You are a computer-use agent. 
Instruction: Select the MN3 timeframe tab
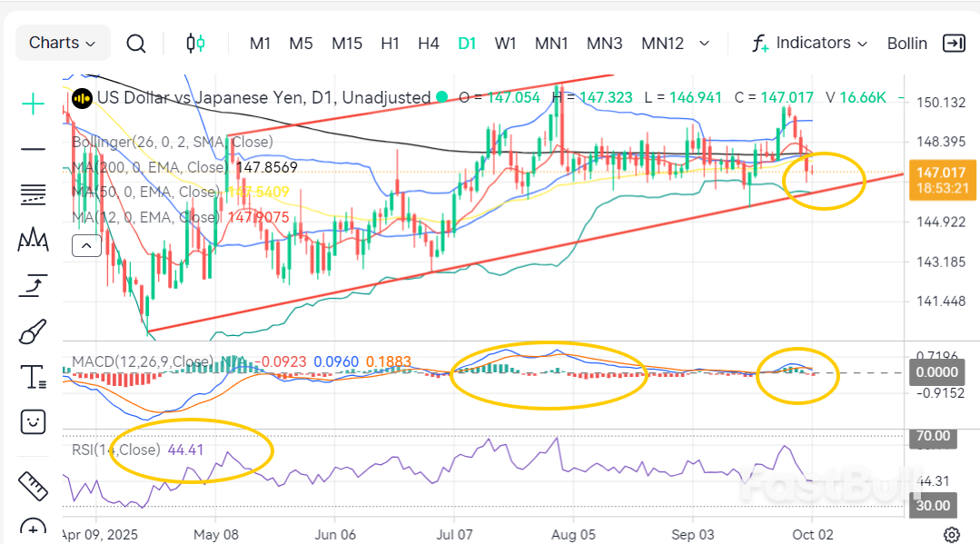[604, 43]
